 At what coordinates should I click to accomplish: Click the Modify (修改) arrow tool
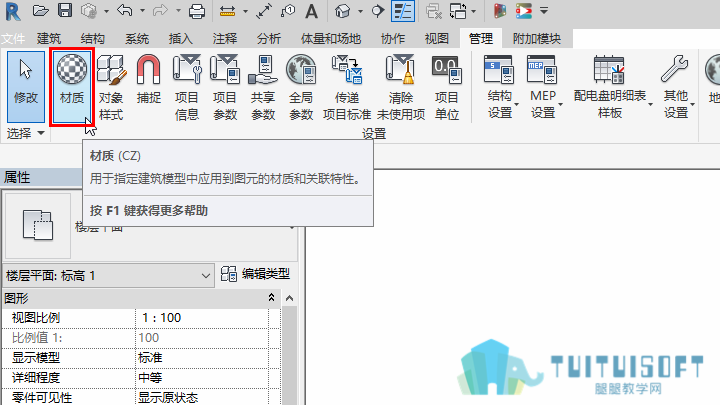pyautogui.click(x=26, y=86)
